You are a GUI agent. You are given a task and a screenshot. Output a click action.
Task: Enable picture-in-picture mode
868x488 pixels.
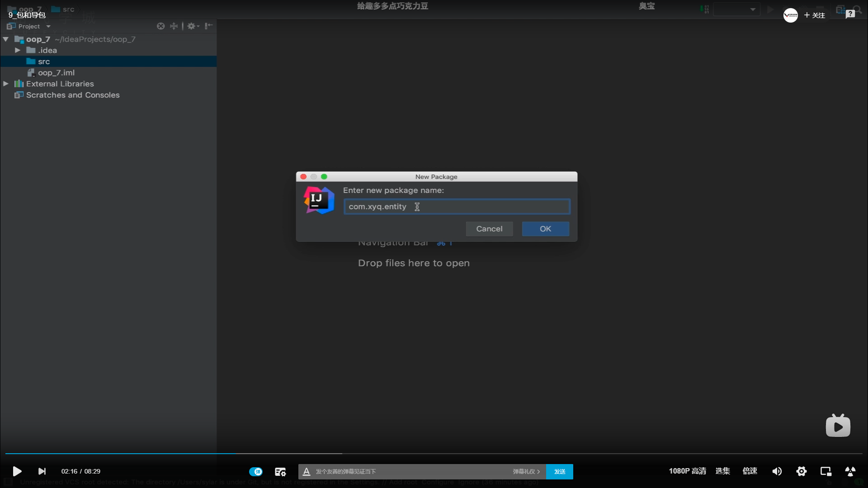click(x=826, y=471)
